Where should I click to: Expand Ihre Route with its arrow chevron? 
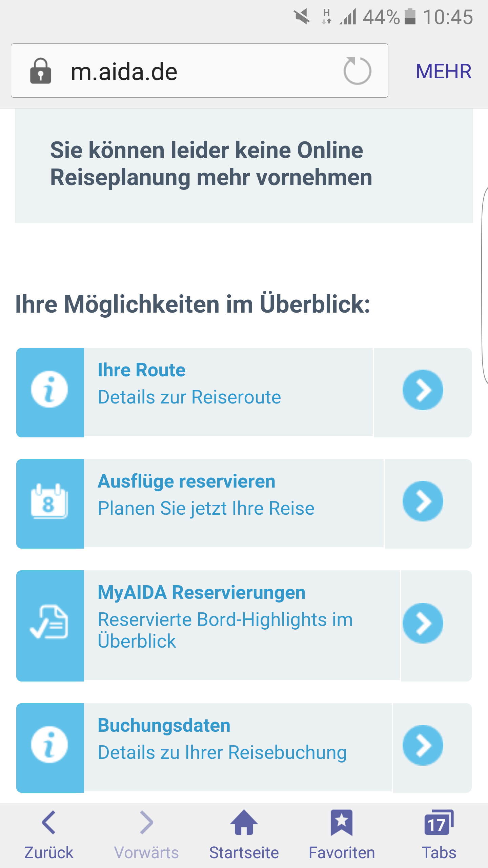(x=423, y=390)
